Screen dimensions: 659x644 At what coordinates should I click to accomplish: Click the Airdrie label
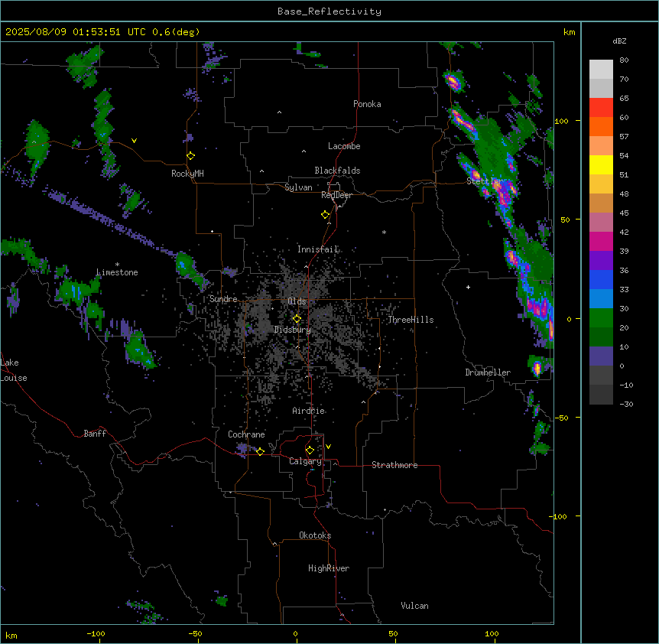pyautogui.click(x=309, y=411)
